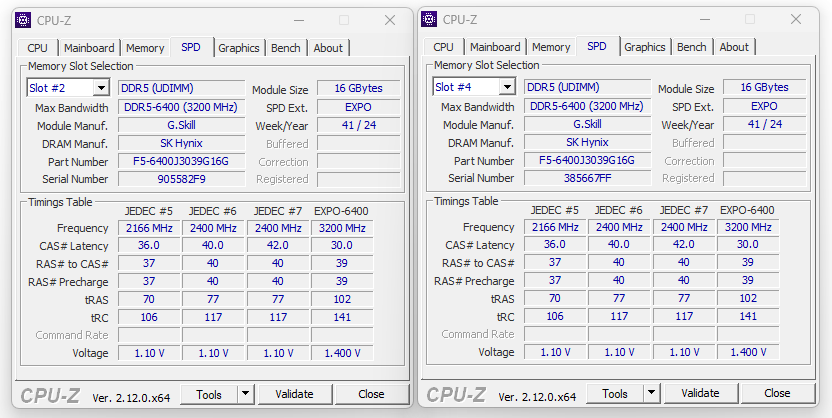Viewport: 832px width, 418px height.
Task: Click G.Skill module manufacturer in left window
Action: (181, 125)
